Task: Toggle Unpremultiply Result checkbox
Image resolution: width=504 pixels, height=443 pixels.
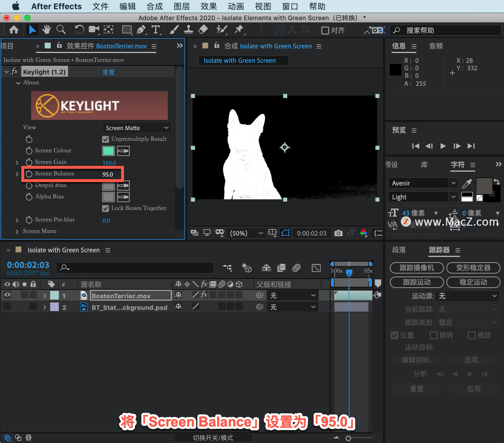Action: coord(106,139)
